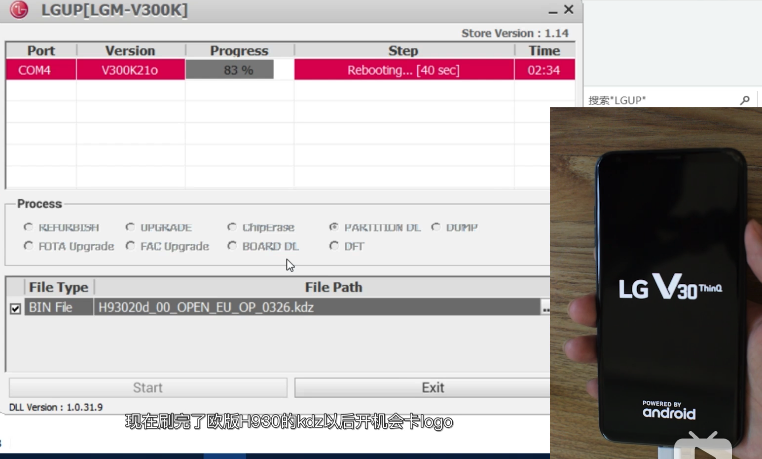Click the file browse ellipsis button
The width and height of the screenshot is (762, 459).
pyautogui.click(x=545, y=307)
